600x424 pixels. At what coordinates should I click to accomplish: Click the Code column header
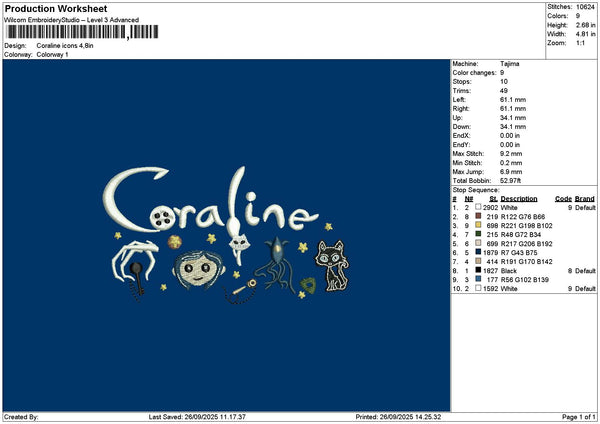pos(563,199)
